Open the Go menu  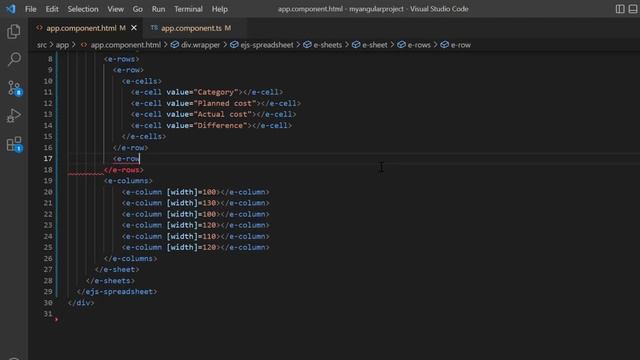click(138, 9)
